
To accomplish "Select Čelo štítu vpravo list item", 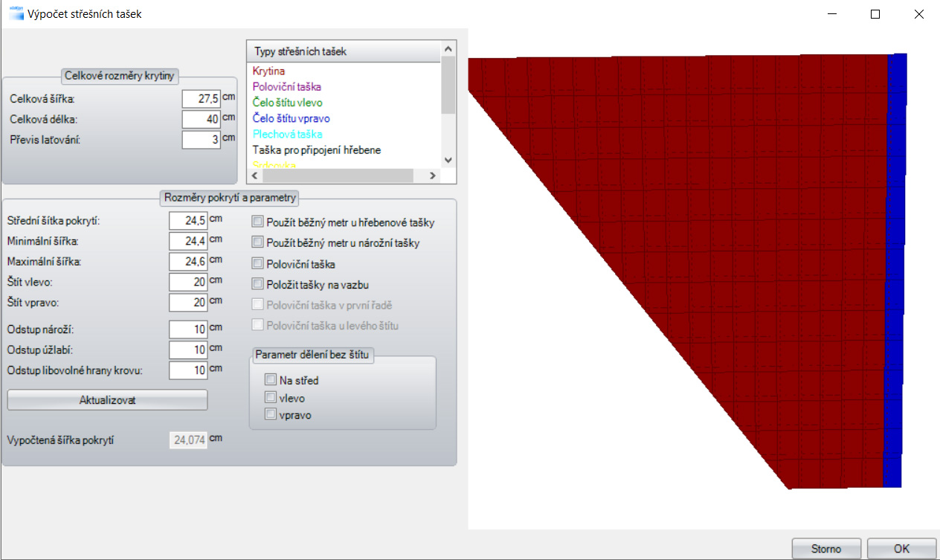I will tap(291, 118).
